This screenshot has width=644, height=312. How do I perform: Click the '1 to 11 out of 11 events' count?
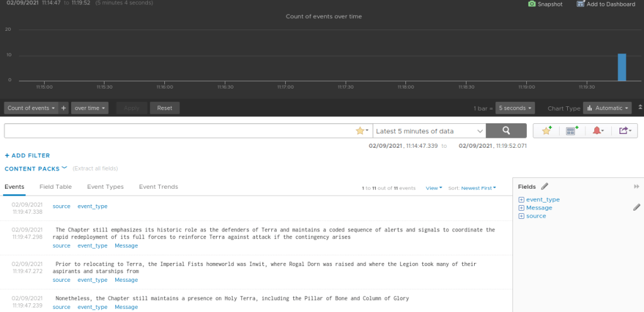click(388, 188)
